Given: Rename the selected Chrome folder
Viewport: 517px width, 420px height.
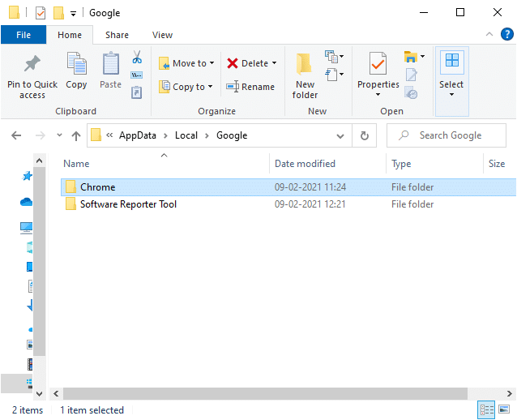Looking at the screenshot, I should coord(250,87).
